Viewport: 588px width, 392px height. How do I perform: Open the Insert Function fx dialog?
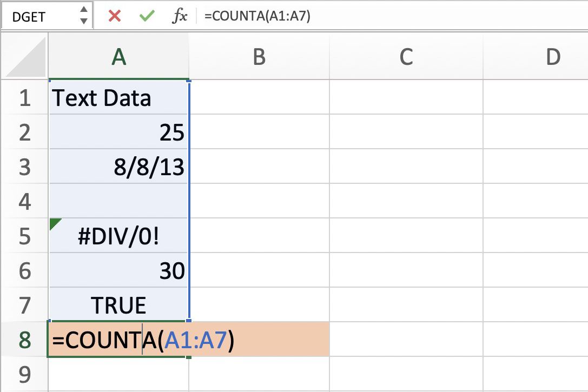179,16
